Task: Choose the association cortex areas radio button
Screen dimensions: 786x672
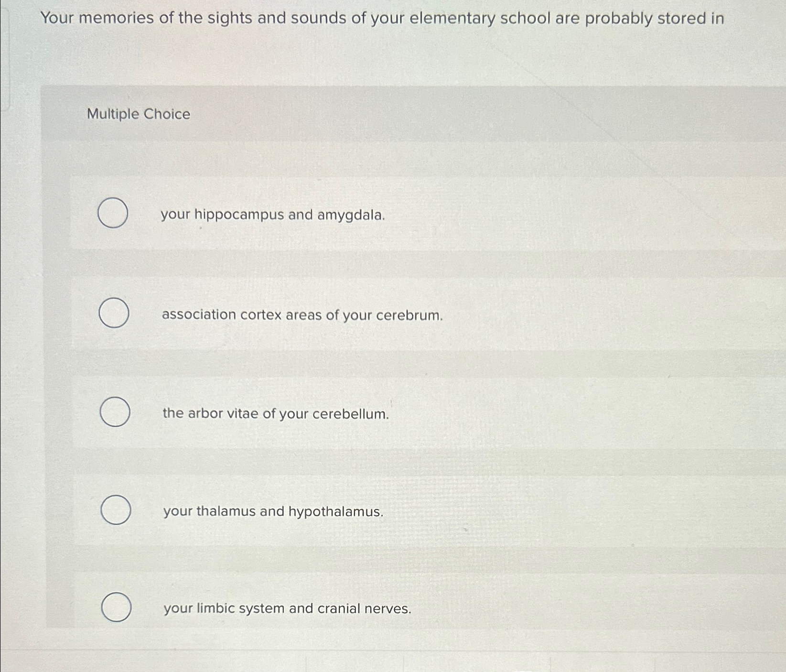Action: click(x=114, y=313)
